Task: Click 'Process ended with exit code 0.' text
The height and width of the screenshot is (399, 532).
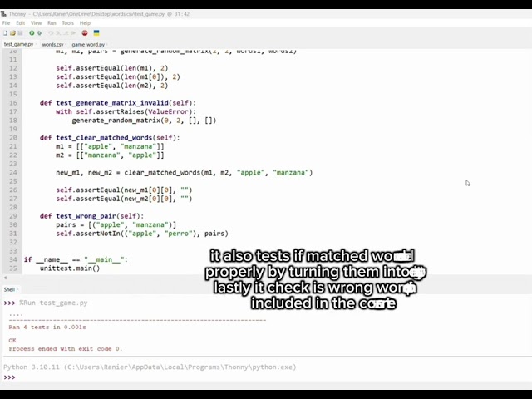Action: click(66, 349)
